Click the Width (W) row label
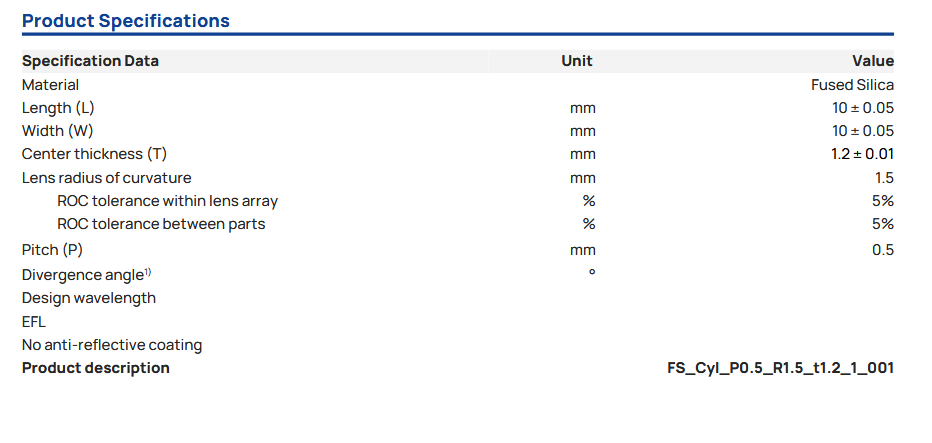Screen dimensions: 932x443 (58, 131)
